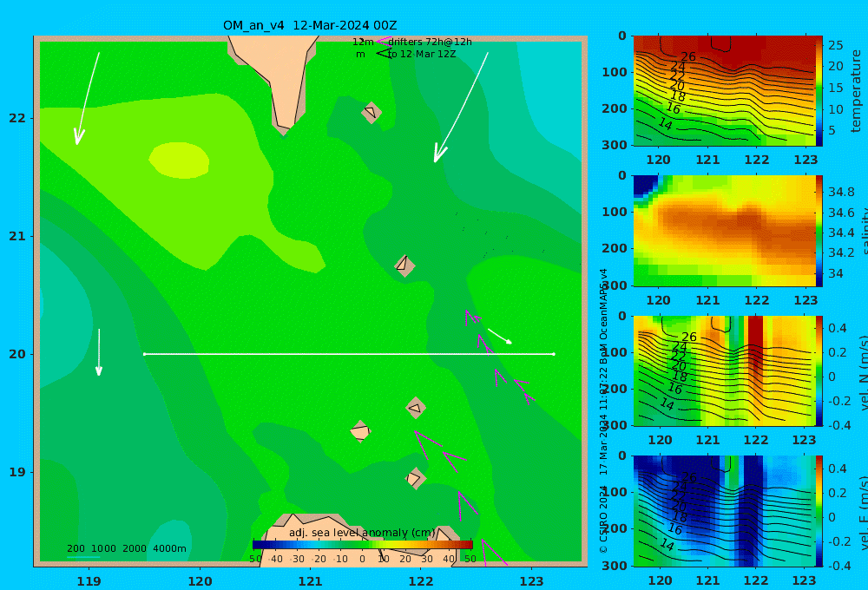Click the 'drifters 72h@12h' legend text

click(431, 42)
